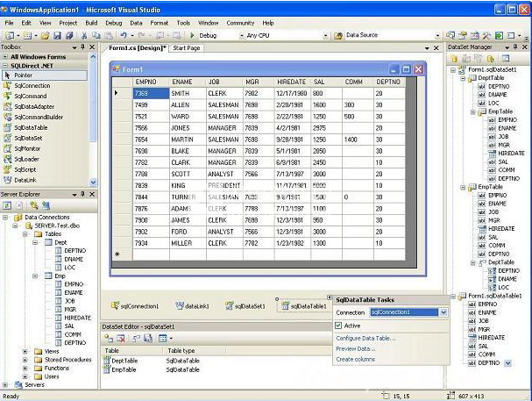The image size is (532, 401).
Task: Open the Data menu
Action: pyautogui.click(x=136, y=23)
